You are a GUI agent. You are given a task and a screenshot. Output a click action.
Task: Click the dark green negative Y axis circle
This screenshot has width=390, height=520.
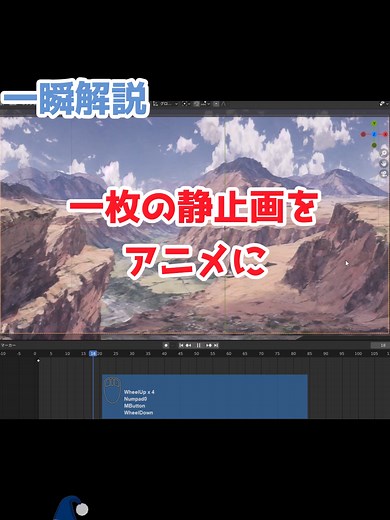click(x=374, y=145)
